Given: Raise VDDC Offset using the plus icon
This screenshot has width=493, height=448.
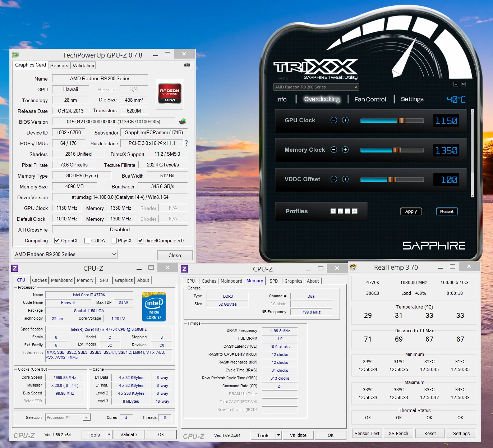Looking at the screenshot, I should click(345, 179).
